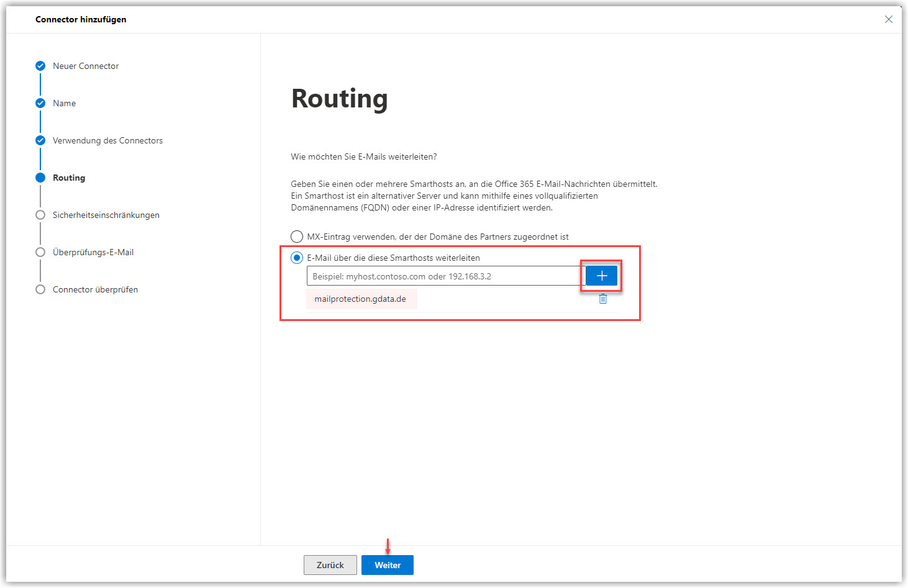Go to the Name step
This screenshot has height=588, width=908.
click(x=64, y=103)
